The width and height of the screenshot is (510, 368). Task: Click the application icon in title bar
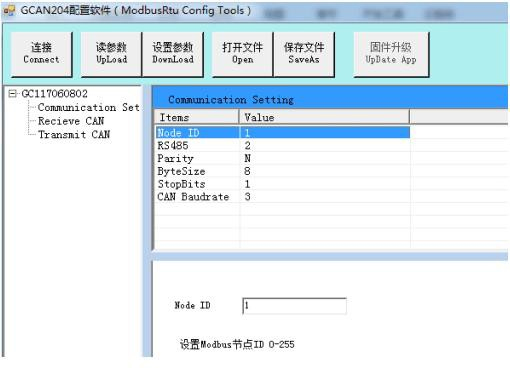click(x=9, y=11)
